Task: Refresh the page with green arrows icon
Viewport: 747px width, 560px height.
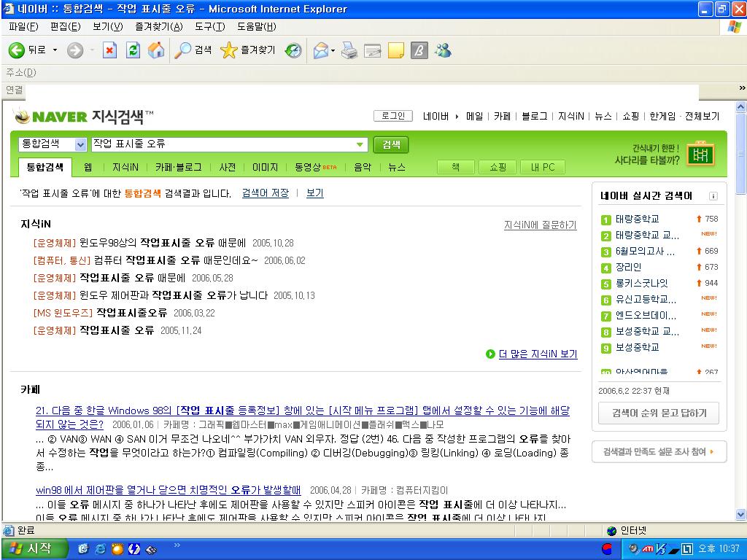Action: [x=133, y=50]
